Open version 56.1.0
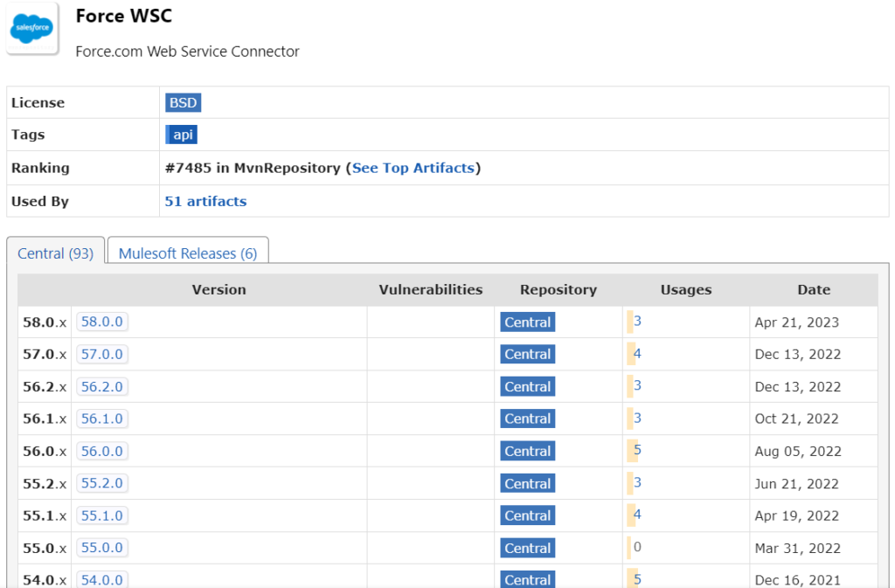The width and height of the screenshot is (895, 588). click(x=102, y=419)
